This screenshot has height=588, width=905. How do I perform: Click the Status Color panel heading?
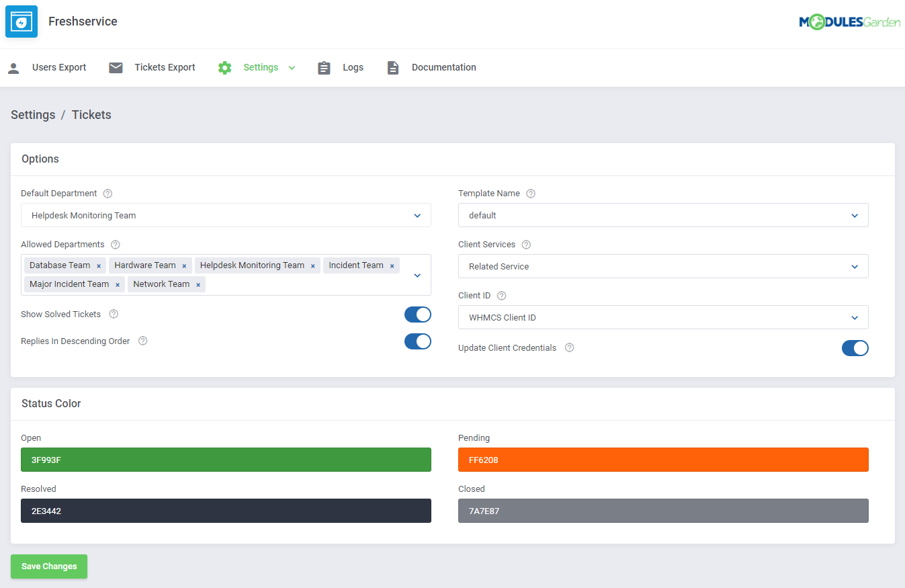click(51, 404)
